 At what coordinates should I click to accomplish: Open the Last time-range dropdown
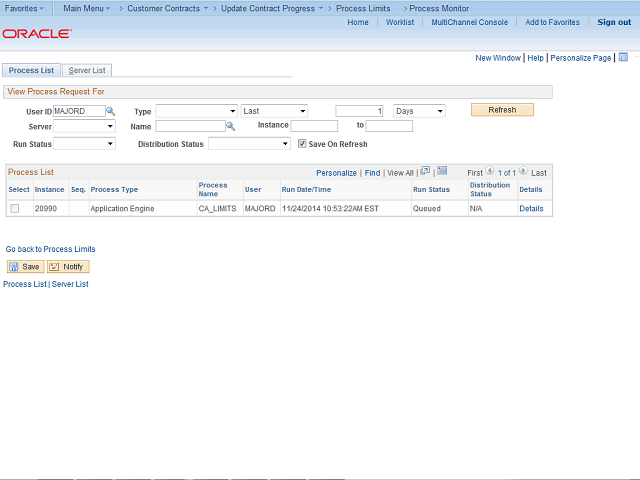(x=274, y=111)
